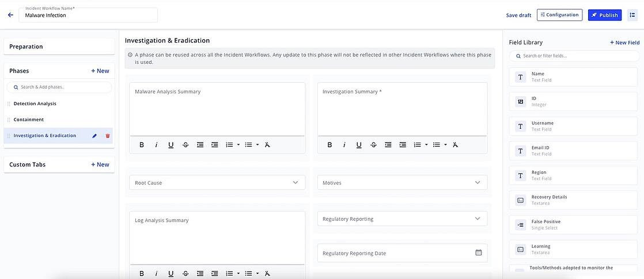Click the Publish button
Image resolution: width=644 pixels, height=279 pixels.
click(x=604, y=15)
